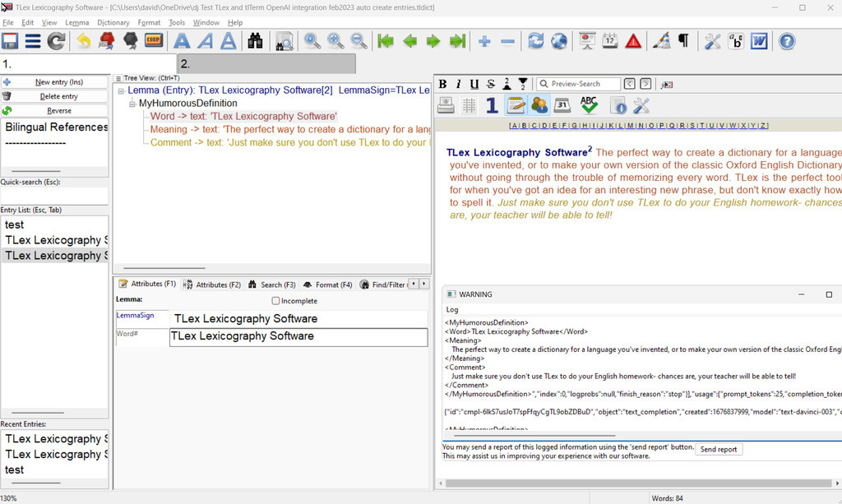
Task: Toggle italic formatting
Action: (x=458, y=84)
